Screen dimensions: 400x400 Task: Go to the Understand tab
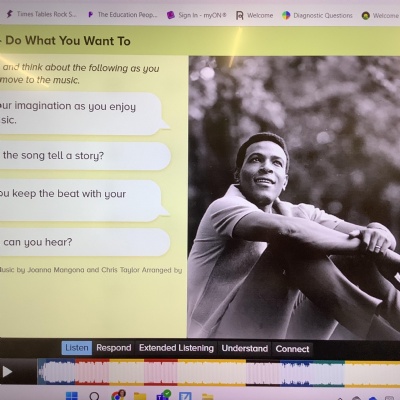[245, 349]
